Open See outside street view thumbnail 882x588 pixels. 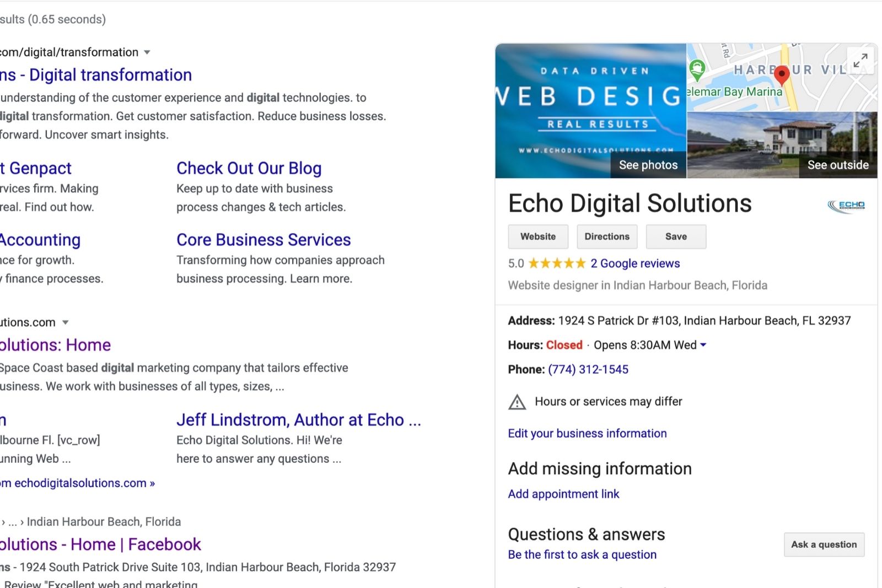tap(838, 165)
